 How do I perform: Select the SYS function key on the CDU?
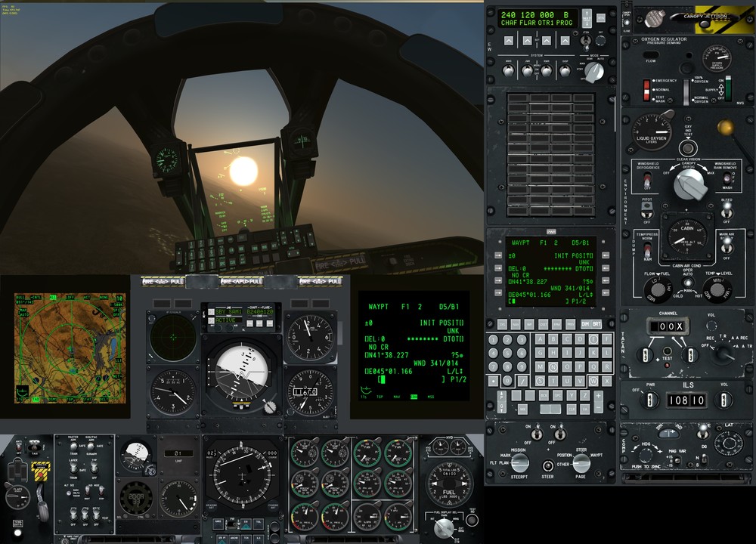point(503,324)
